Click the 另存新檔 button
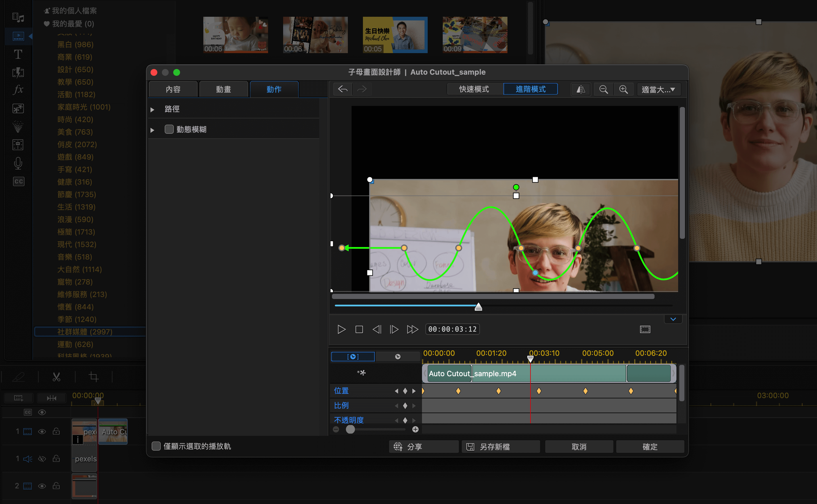Image resolution: width=817 pixels, height=504 pixels. click(501, 447)
